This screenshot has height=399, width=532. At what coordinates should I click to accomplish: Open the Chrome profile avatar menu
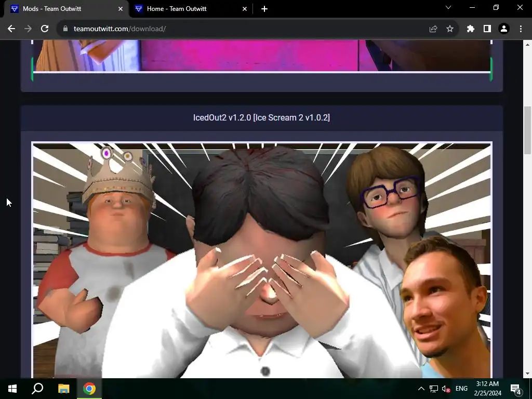point(504,29)
